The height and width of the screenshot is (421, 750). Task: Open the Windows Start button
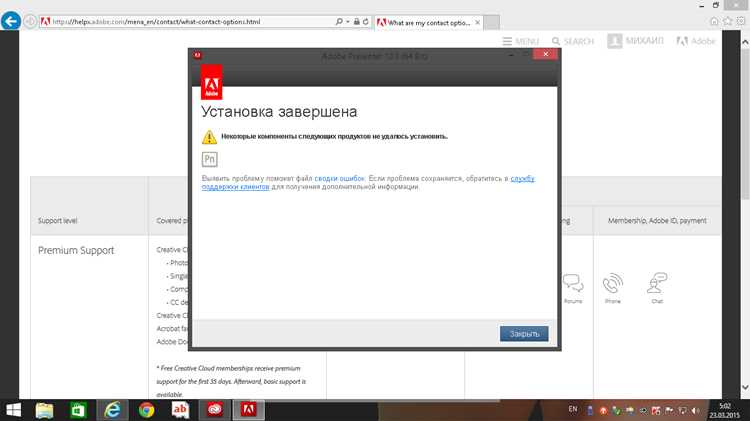(x=13, y=410)
